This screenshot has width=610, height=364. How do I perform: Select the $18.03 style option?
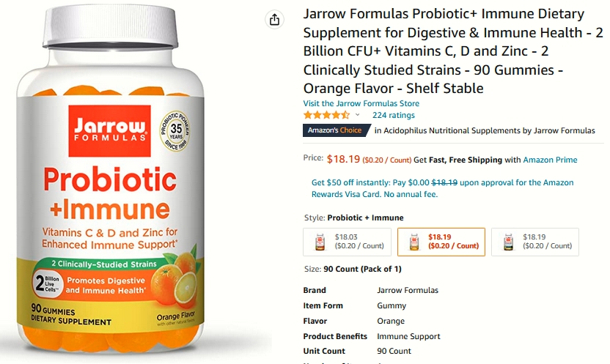coord(347,242)
